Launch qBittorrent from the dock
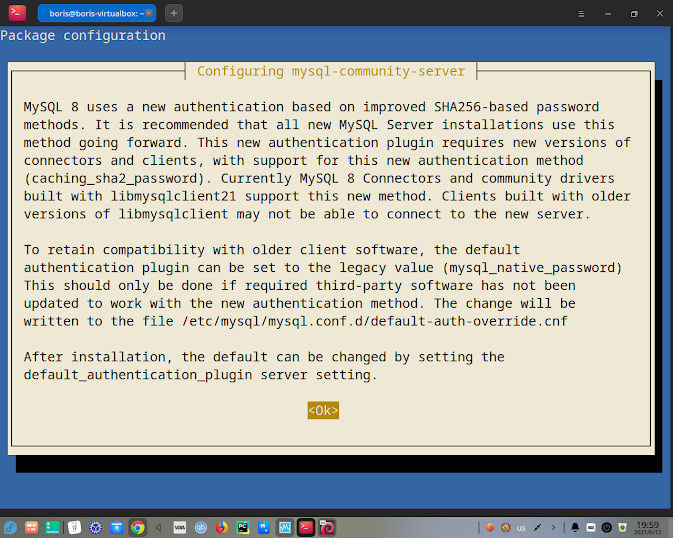Viewport: 673px width, 538px height. (x=201, y=528)
